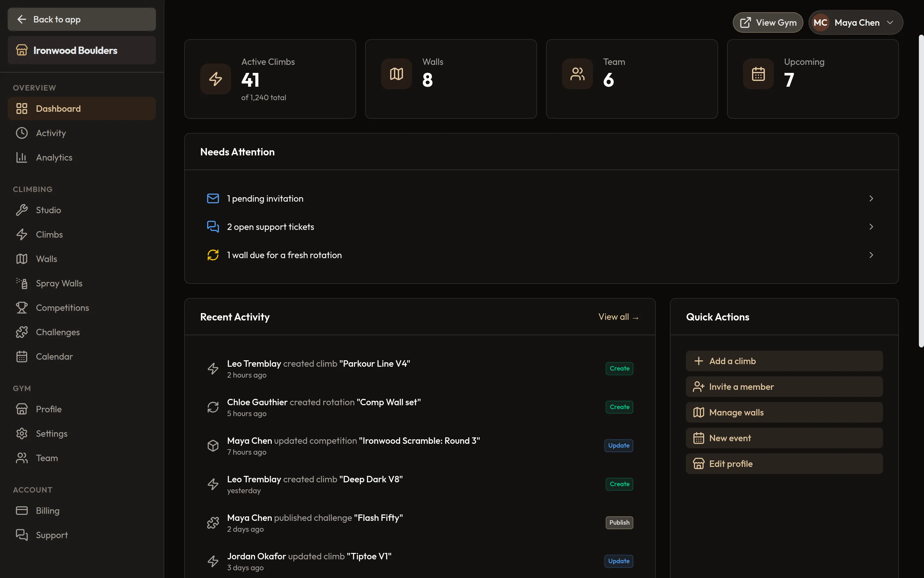Click Publish badge on Flash Fifty activity
Screen dimensions: 924x578
[619, 522]
